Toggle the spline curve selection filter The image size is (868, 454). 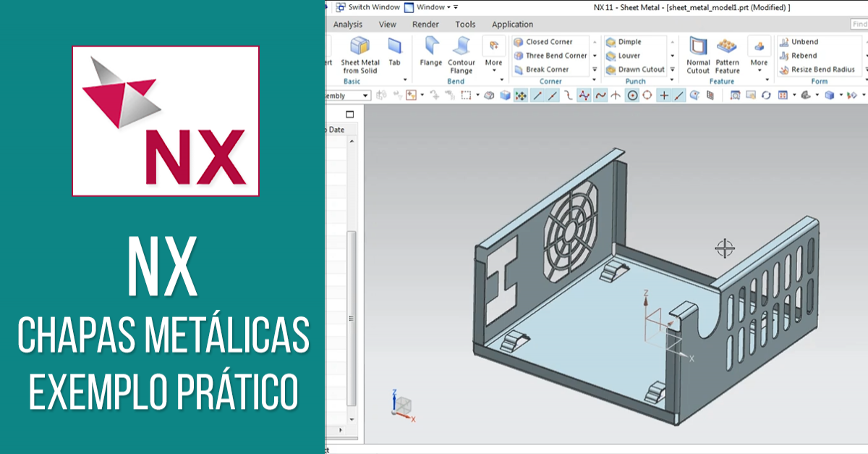click(x=600, y=95)
